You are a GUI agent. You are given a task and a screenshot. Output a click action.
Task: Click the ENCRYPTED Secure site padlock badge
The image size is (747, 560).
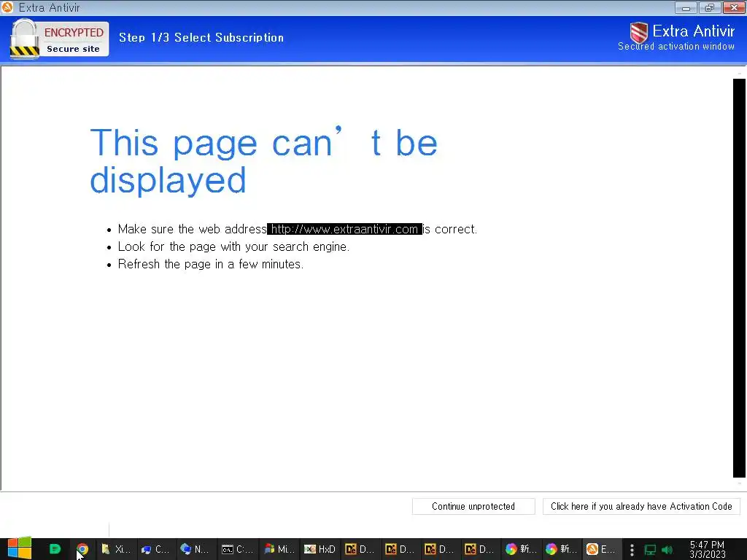point(59,39)
